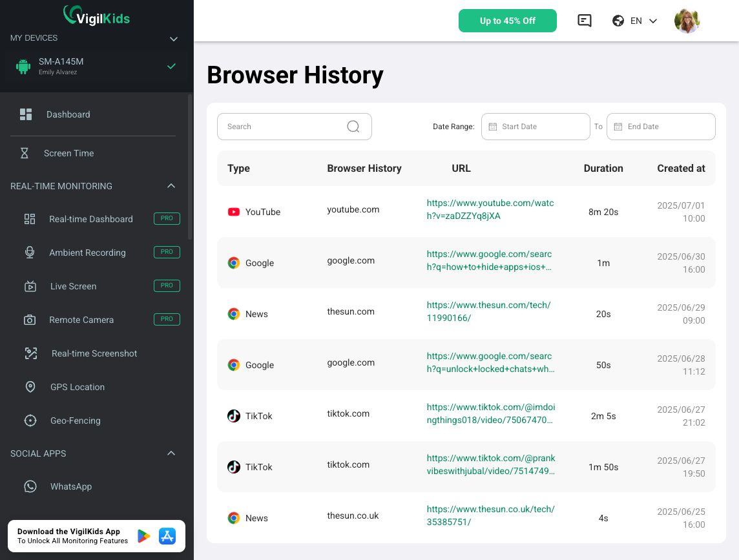Click the App Store icon

(167, 536)
